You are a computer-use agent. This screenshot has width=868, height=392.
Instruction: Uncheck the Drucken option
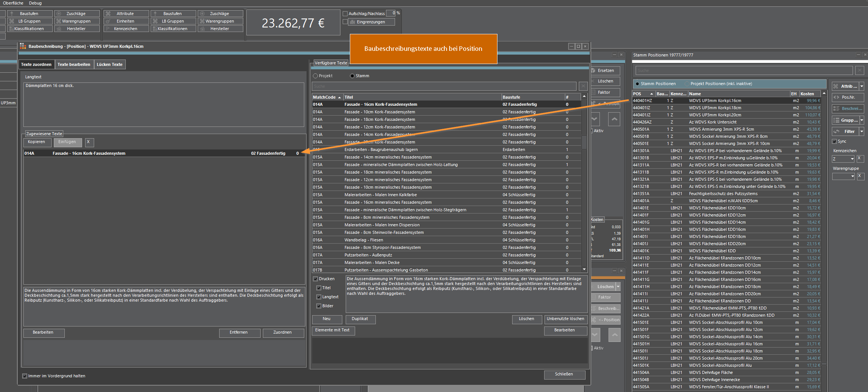pyautogui.click(x=316, y=279)
